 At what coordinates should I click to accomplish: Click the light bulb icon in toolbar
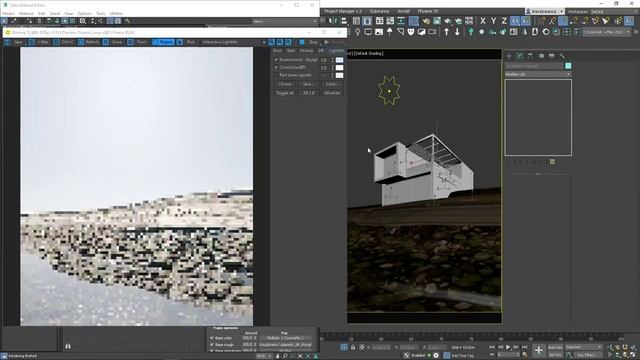(358, 32)
